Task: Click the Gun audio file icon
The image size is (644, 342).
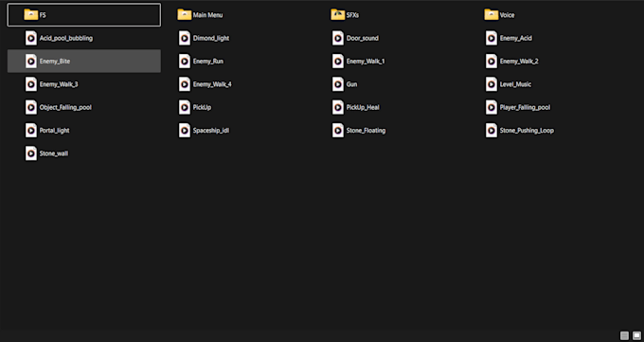Action: click(x=337, y=84)
